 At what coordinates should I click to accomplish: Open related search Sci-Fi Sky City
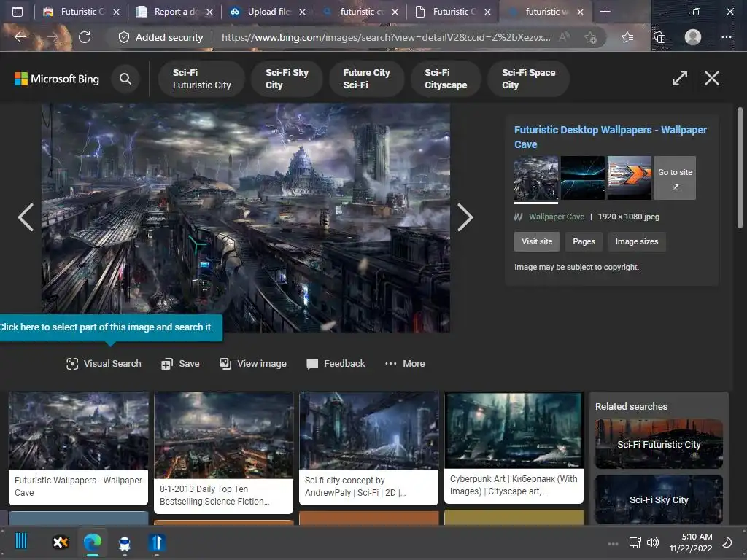coord(659,499)
